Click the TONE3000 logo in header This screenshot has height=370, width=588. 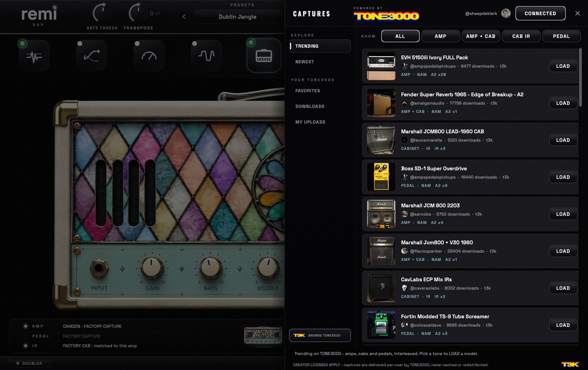(x=386, y=16)
